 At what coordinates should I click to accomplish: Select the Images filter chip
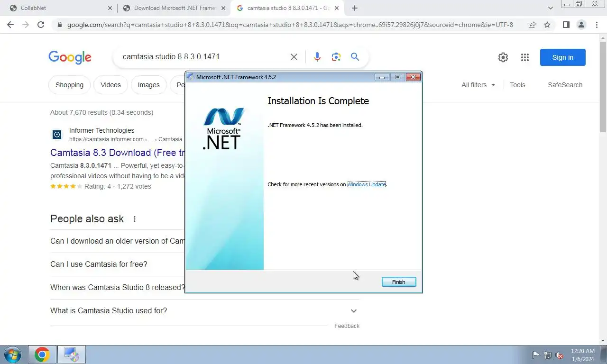tap(148, 85)
